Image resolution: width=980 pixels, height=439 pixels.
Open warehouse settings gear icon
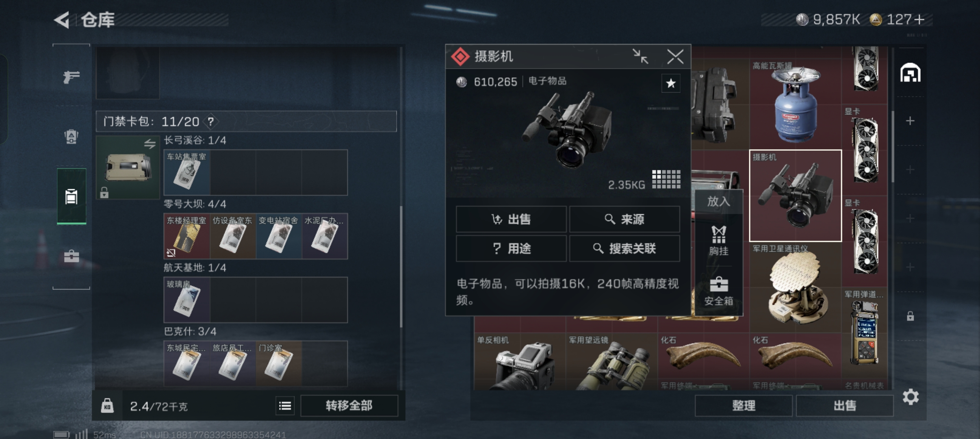click(911, 397)
